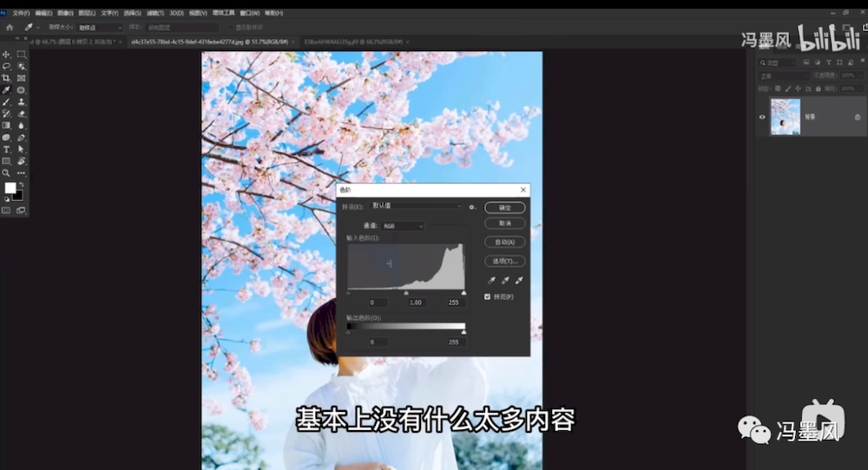Viewport: 868px width, 470px height.
Task: Open the channel RGB dropdown
Action: coord(403,225)
